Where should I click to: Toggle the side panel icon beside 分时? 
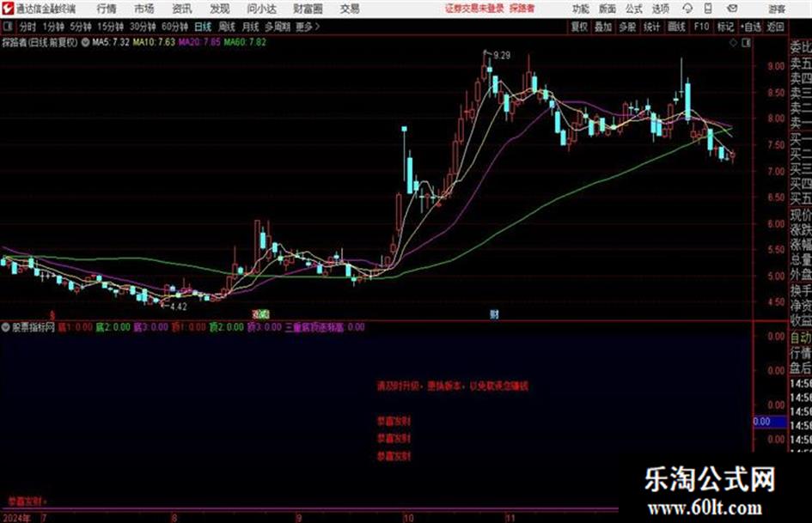click(7, 27)
